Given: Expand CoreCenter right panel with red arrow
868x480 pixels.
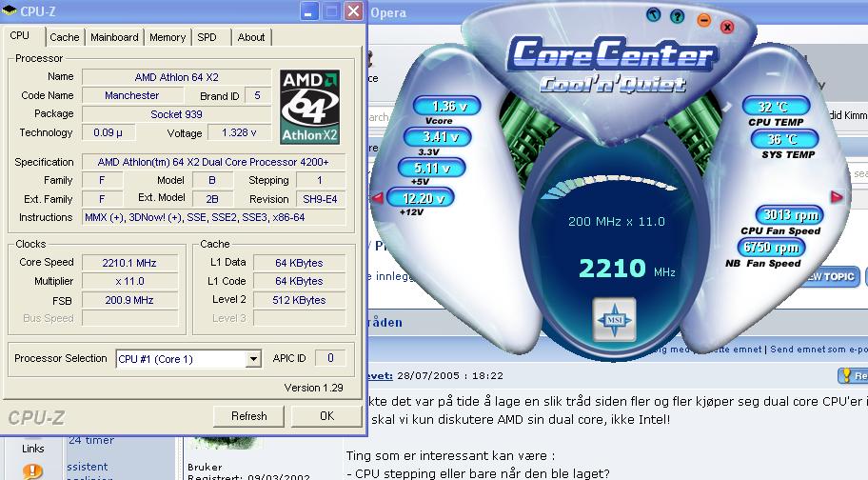Looking at the screenshot, I should tap(837, 196).
